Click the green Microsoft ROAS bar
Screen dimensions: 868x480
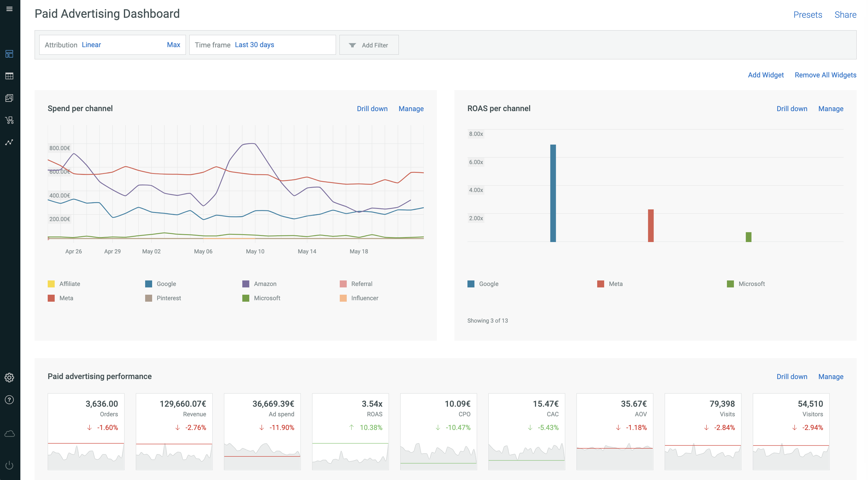pyautogui.click(x=748, y=237)
